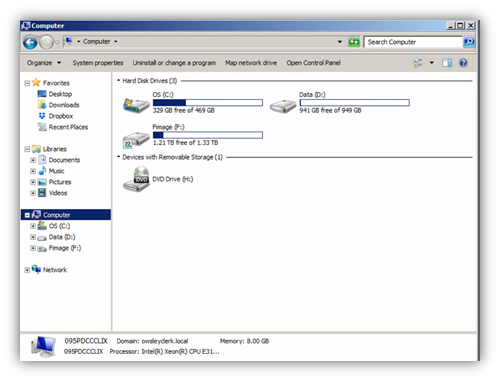Click the search magnifier icon
The width and height of the screenshot is (500, 381).
click(469, 42)
